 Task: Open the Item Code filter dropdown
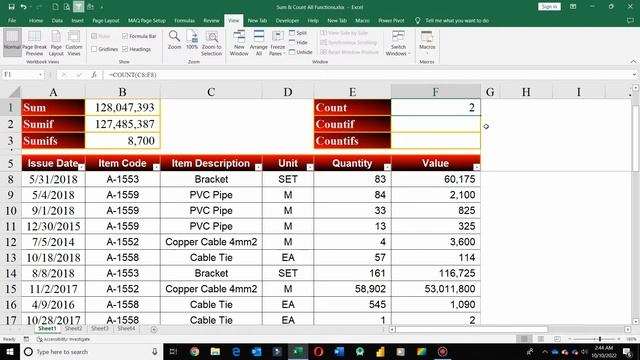coord(156,167)
